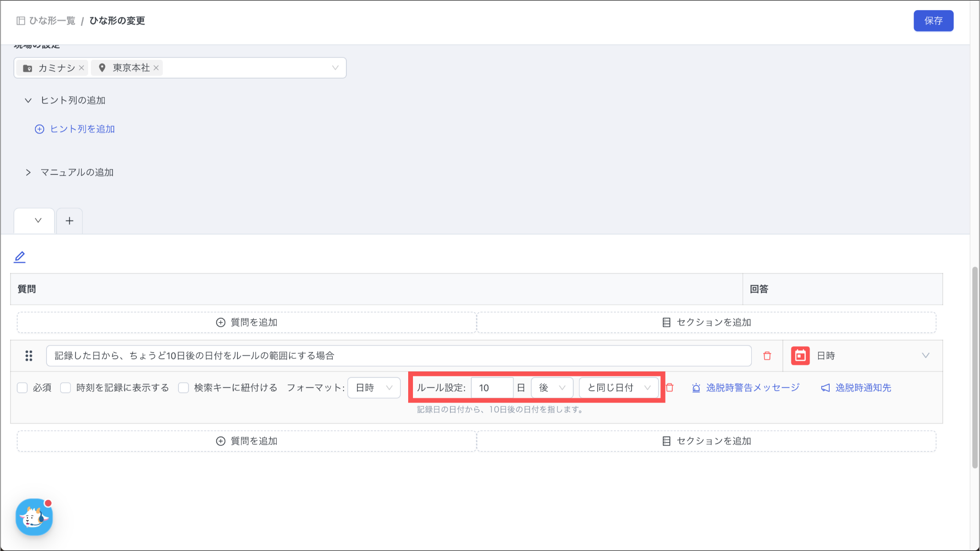This screenshot has width=980, height=551.
Task: Click the pencil edit icon
Action: (x=20, y=257)
